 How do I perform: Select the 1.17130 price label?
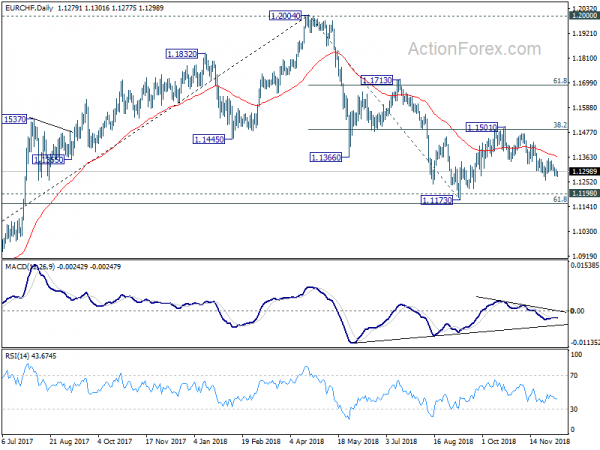(377, 80)
